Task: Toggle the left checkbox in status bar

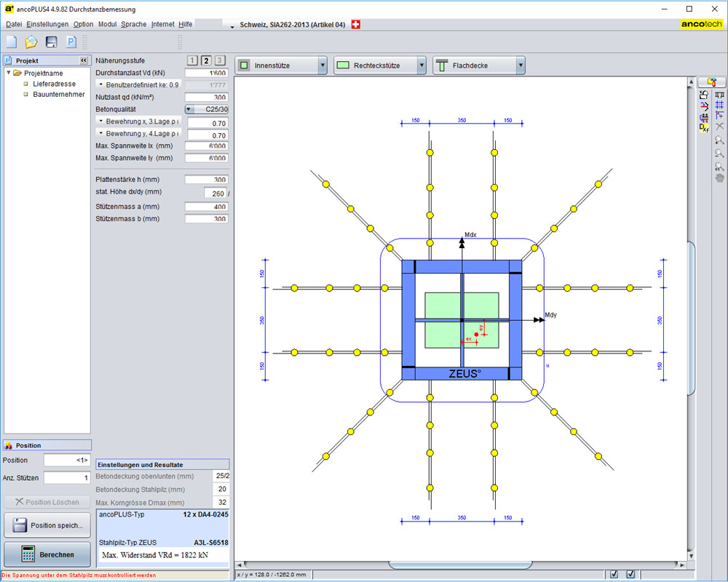Action: pyautogui.click(x=613, y=575)
